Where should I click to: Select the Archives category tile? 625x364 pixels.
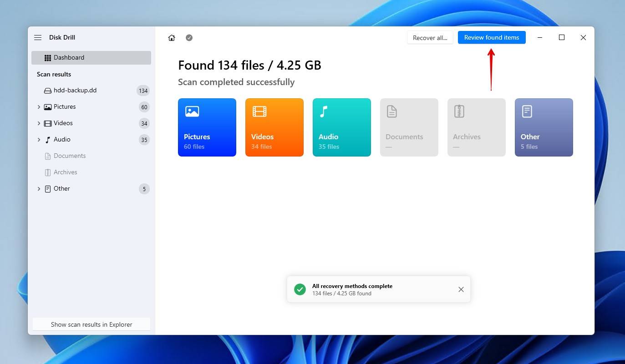pyautogui.click(x=477, y=127)
